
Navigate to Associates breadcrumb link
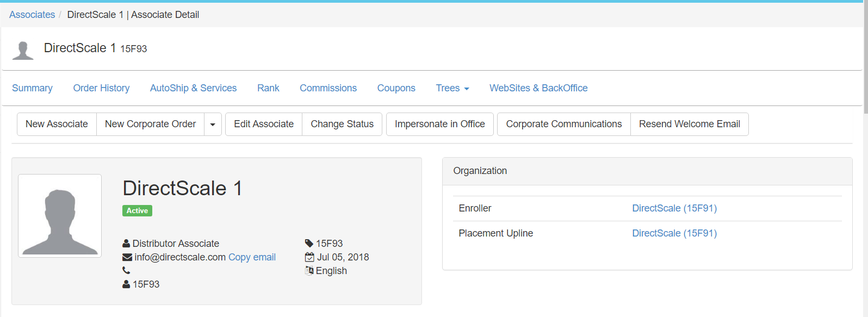click(x=32, y=15)
